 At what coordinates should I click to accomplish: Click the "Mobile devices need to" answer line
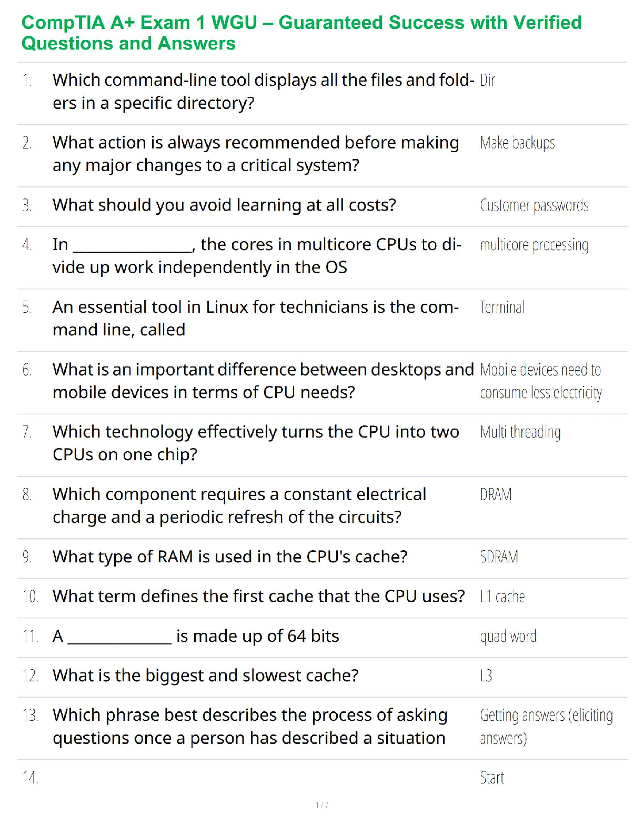540,370
